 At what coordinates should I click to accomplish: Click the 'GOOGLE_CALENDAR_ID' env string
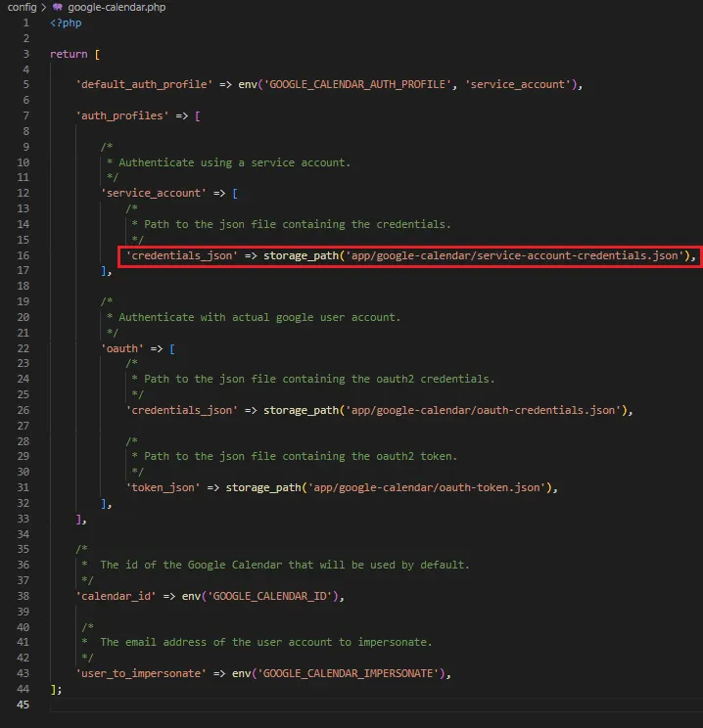[x=269, y=596]
